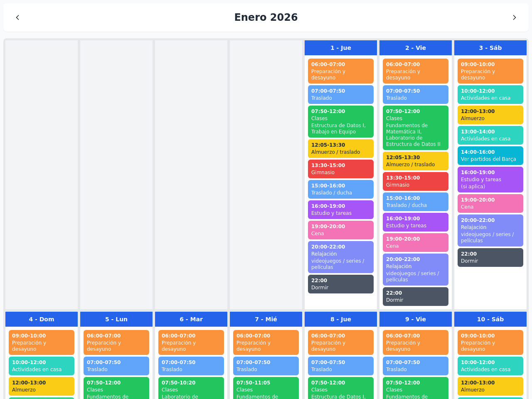The height and width of the screenshot is (399, 532).
Task: Select the 9 - Vie day header
Action: point(416,319)
